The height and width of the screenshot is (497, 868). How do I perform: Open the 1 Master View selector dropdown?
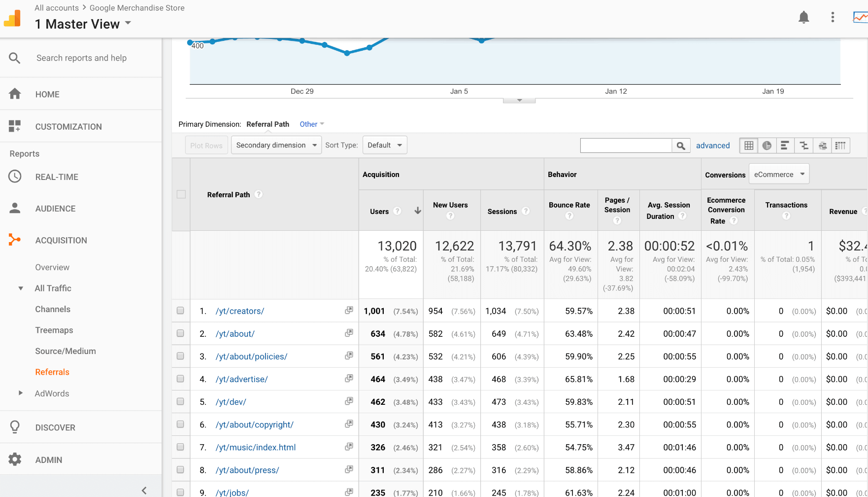[83, 24]
